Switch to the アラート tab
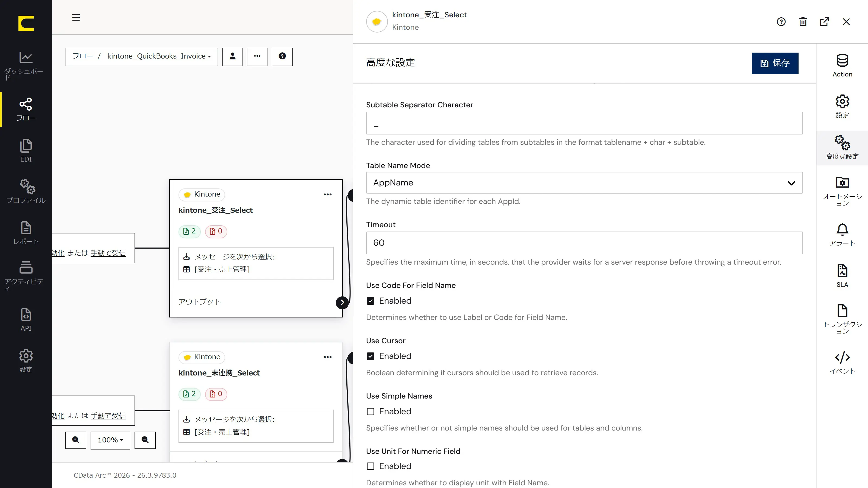 click(842, 235)
